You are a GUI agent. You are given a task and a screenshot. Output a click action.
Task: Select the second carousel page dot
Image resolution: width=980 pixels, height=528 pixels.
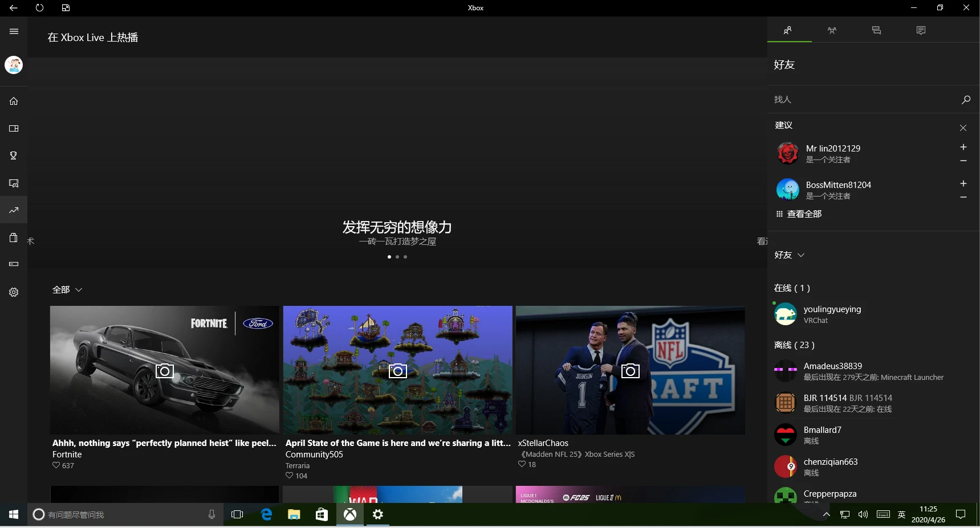[x=397, y=257]
